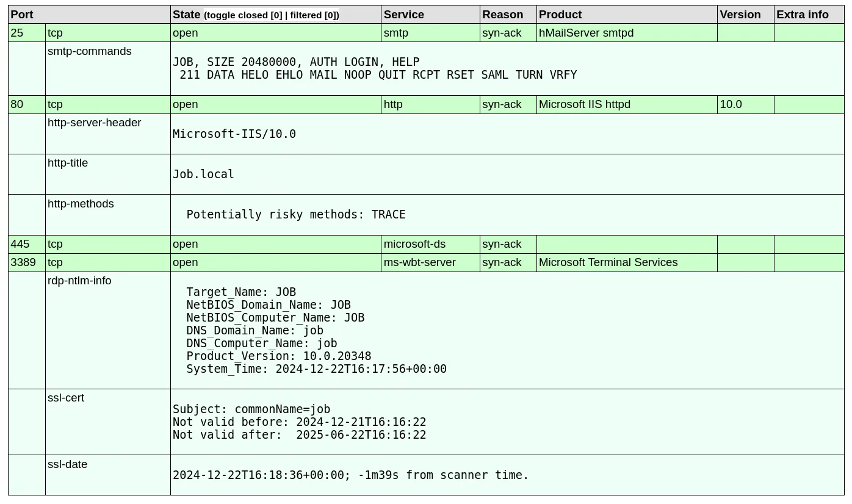Select the Not valid after date line
Image resolution: width=852 pixels, height=504 pixels.
coord(300,435)
